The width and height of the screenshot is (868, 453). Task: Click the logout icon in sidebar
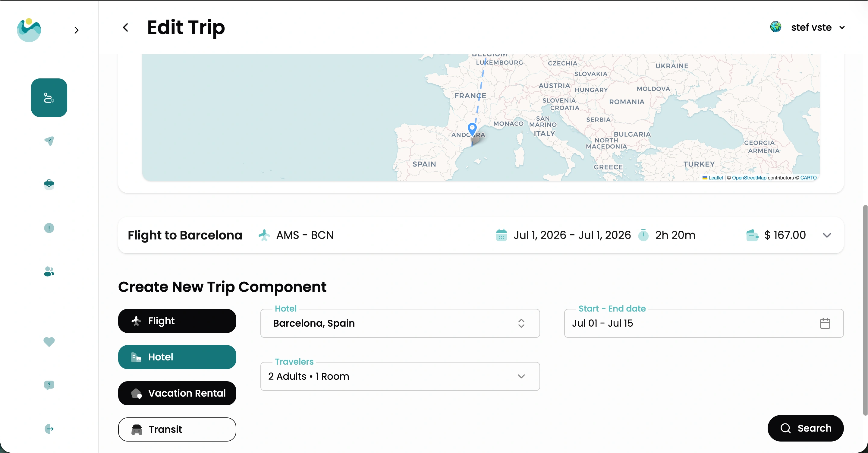49,429
